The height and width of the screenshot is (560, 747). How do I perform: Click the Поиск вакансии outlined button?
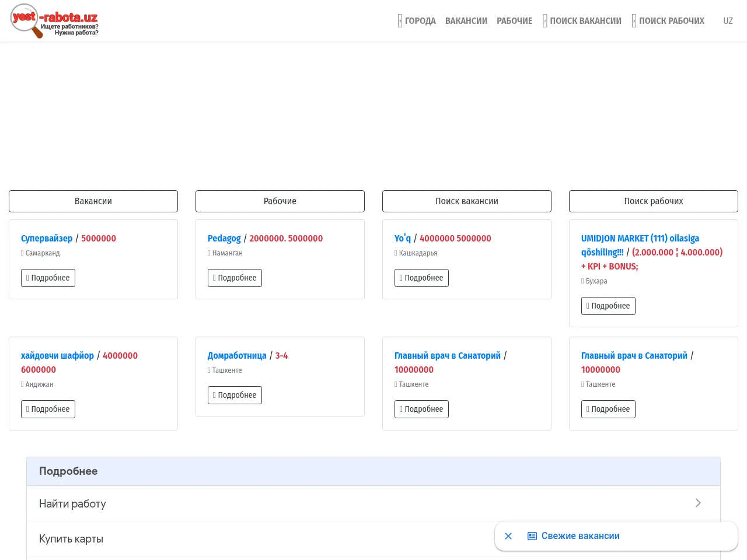click(x=467, y=201)
